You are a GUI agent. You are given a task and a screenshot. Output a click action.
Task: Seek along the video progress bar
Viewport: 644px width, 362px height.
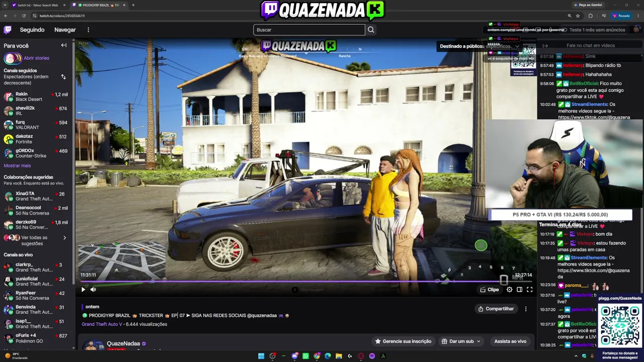click(x=306, y=281)
